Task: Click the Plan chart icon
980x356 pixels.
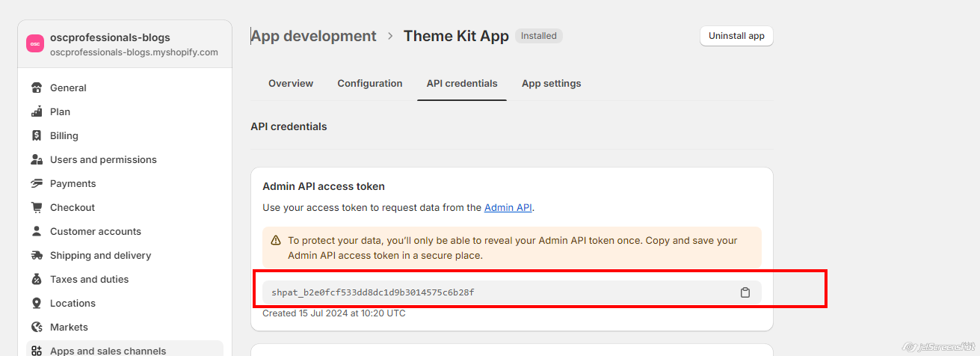Action: (x=37, y=112)
